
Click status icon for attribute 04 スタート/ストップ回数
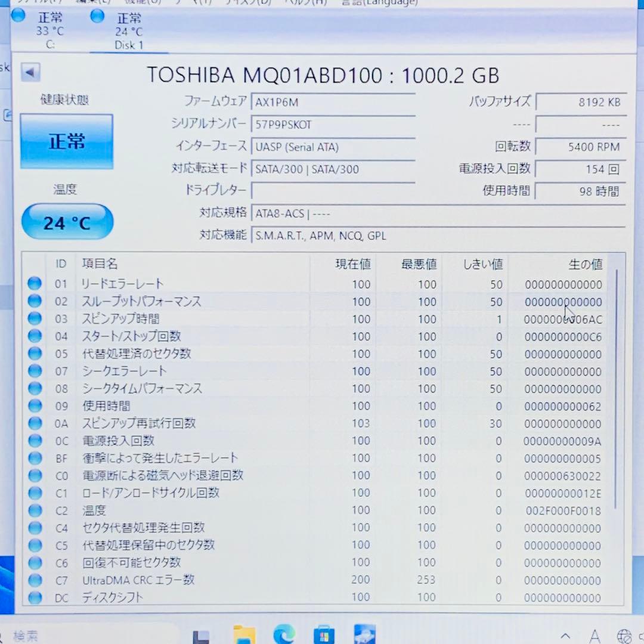pyautogui.click(x=35, y=336)
